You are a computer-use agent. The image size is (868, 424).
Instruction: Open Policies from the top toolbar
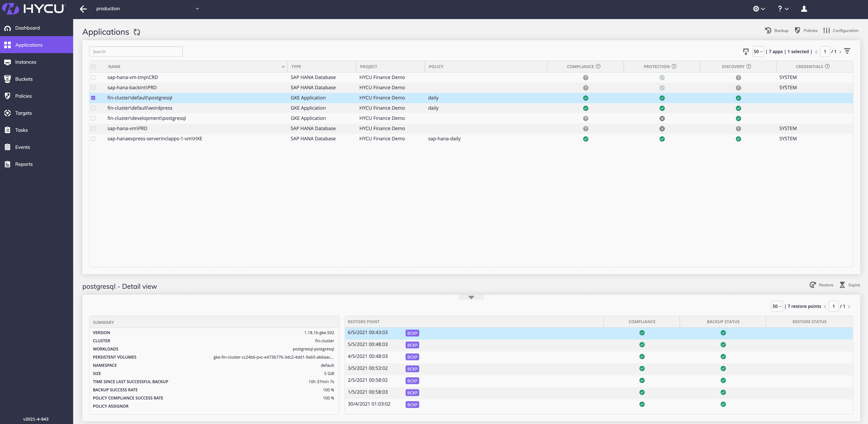[806, 30]
